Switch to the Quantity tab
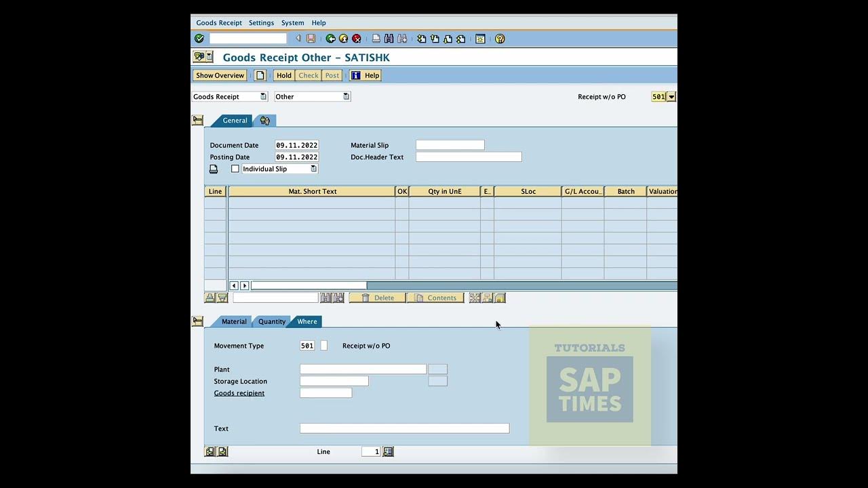This screenshot has width=868, height=488. pyautogui.click(x=272, y=321)
